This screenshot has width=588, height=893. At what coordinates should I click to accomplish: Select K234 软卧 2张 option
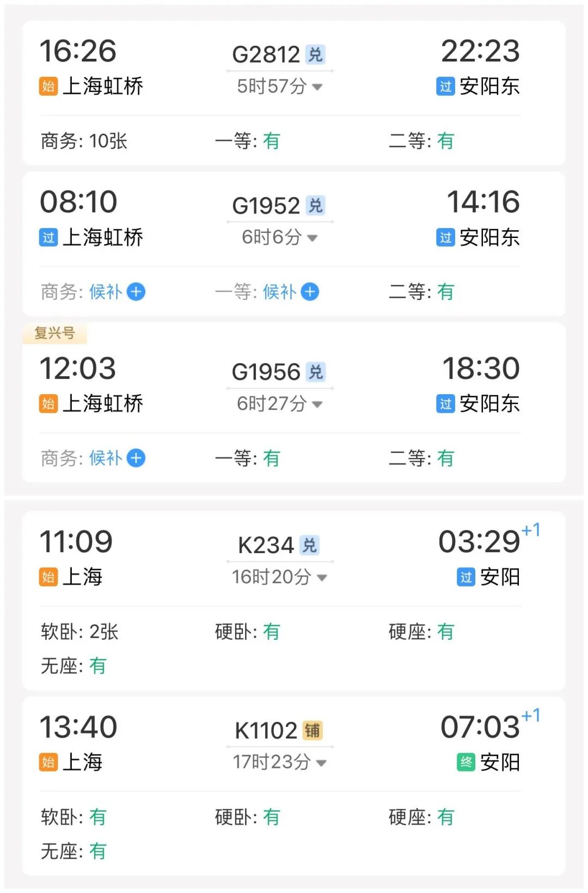[80, 632]
